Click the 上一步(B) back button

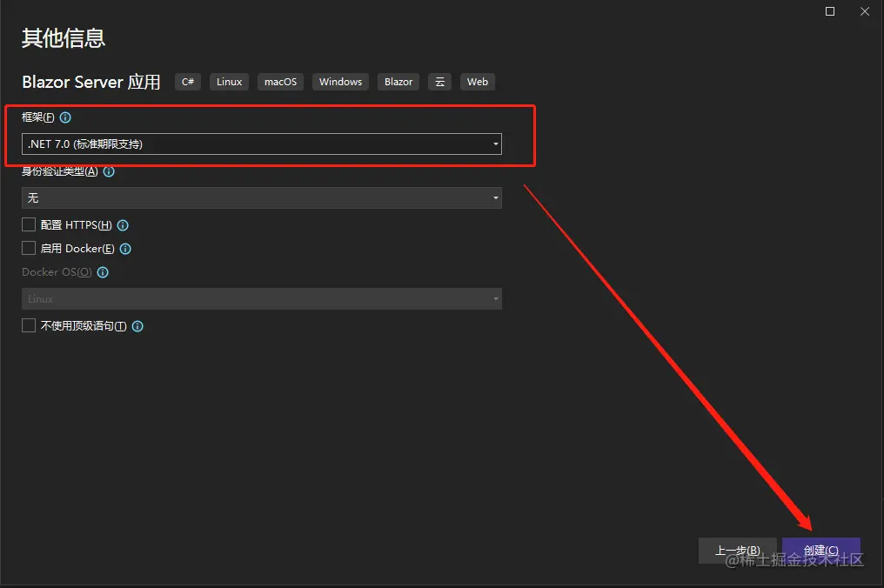738,551
